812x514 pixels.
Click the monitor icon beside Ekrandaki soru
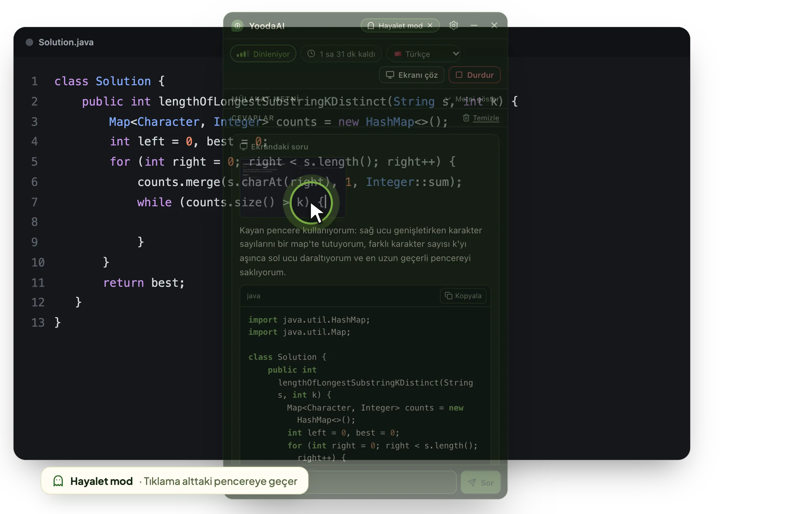point(244,147)
